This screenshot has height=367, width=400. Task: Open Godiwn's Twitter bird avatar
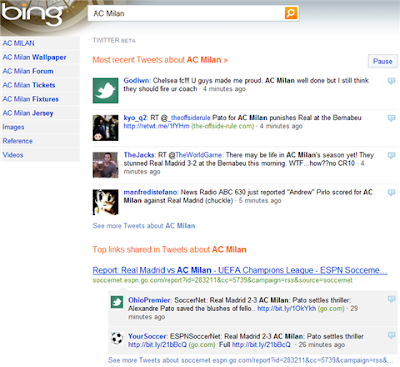pos(105,91)
